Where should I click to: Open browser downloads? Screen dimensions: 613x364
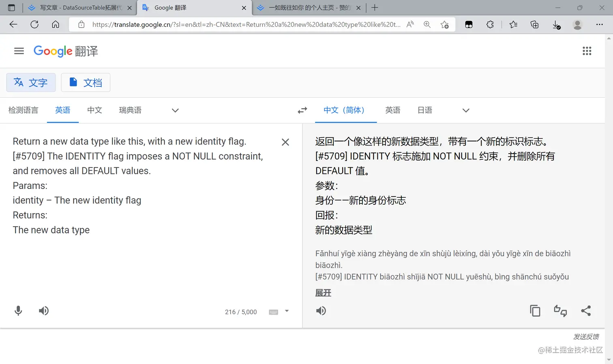pos(557,25)
